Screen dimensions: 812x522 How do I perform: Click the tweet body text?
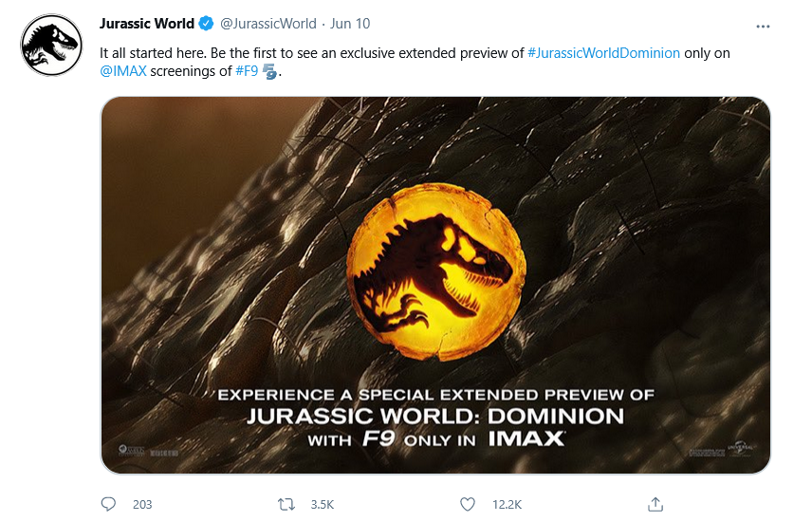click(x=415, y=63)
